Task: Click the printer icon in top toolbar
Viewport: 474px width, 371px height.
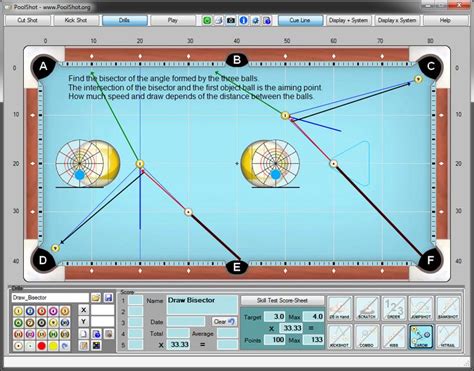Action: [219, 21]
